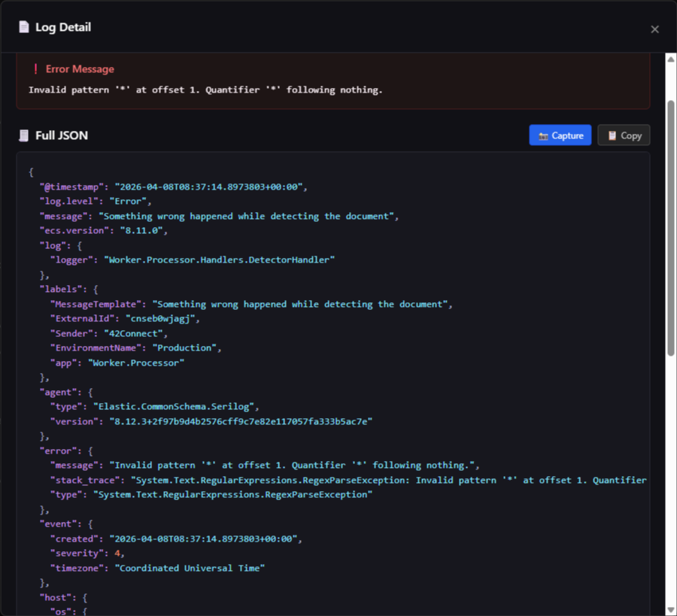Image resolution: width=677 pixels, height=616 pixels.
Task: Click the severity value 4
Action: pyautogui.click(x=117, y=554)
